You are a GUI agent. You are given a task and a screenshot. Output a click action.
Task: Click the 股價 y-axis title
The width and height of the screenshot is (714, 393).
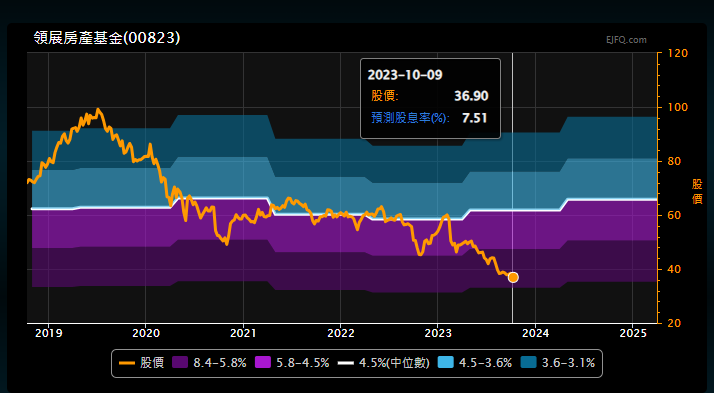(697, 191)
